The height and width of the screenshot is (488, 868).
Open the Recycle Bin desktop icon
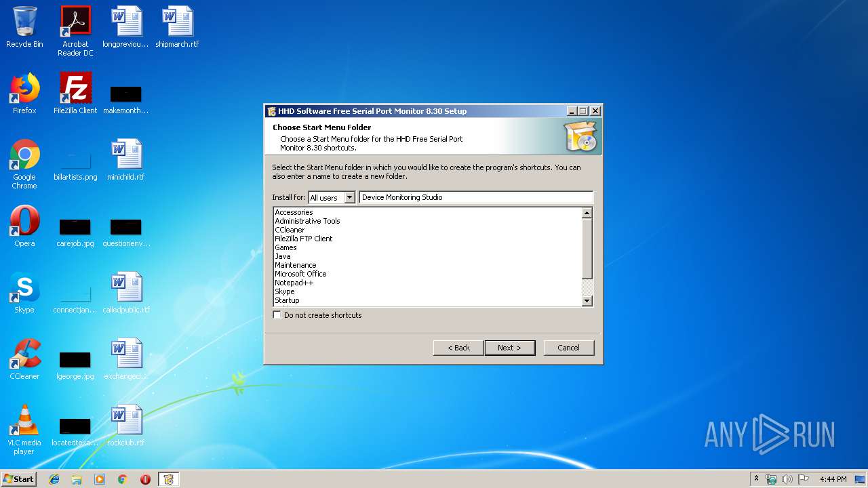point(24,27)
